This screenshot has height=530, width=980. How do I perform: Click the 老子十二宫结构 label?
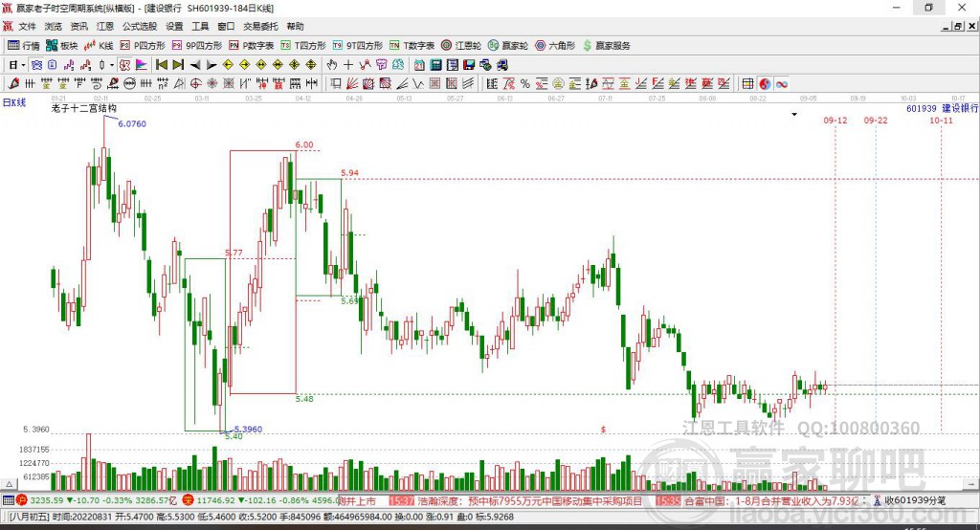point(84,108)
